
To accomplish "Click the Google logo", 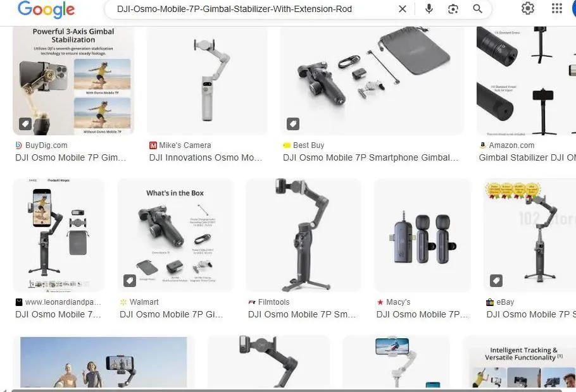I will point(44,10).
